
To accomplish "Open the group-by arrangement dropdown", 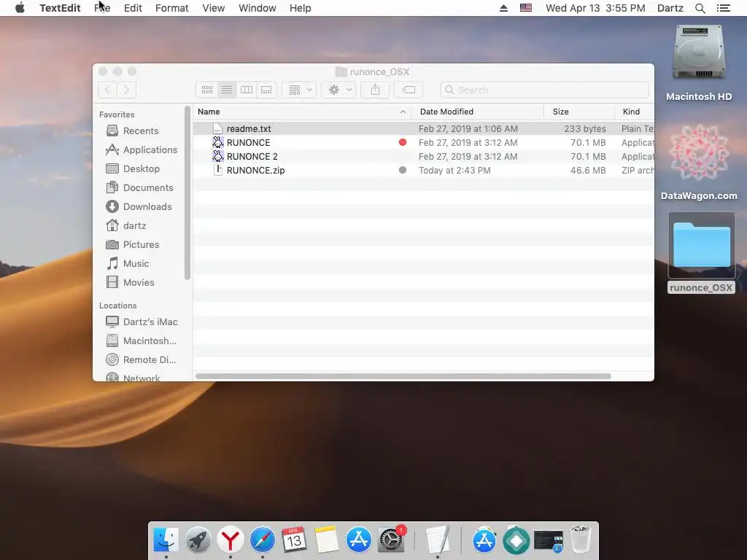I will pyautogui.click(x=299, y=90).
